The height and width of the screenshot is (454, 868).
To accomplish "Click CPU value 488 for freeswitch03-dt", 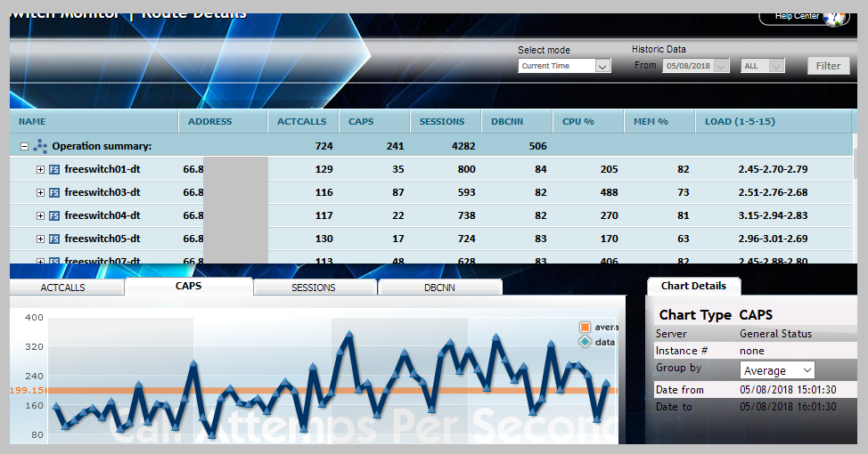I will 609,193.
